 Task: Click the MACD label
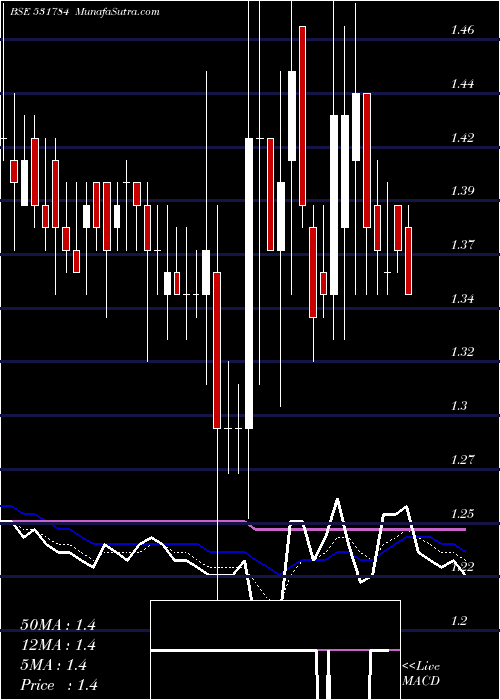point(421,681)
